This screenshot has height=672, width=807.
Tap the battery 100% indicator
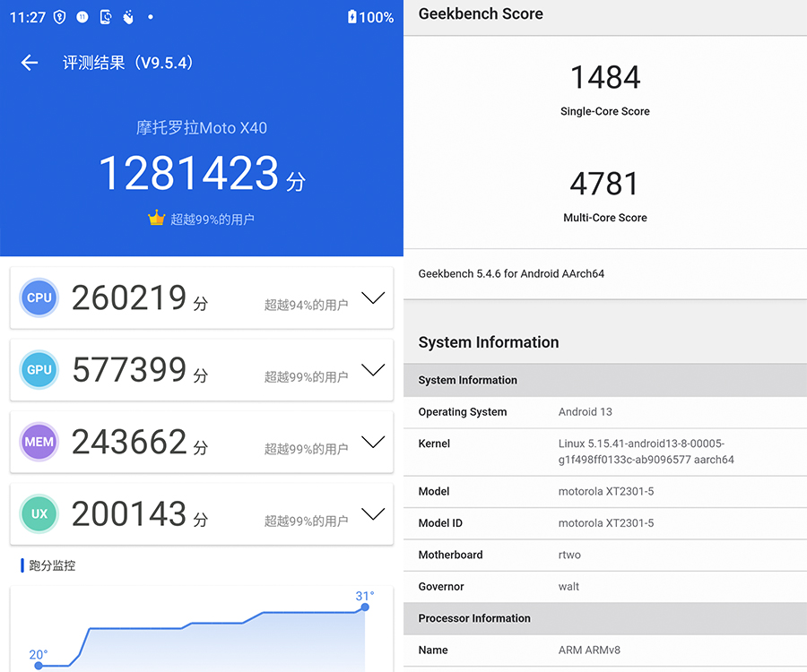click(x=370, y=18)
